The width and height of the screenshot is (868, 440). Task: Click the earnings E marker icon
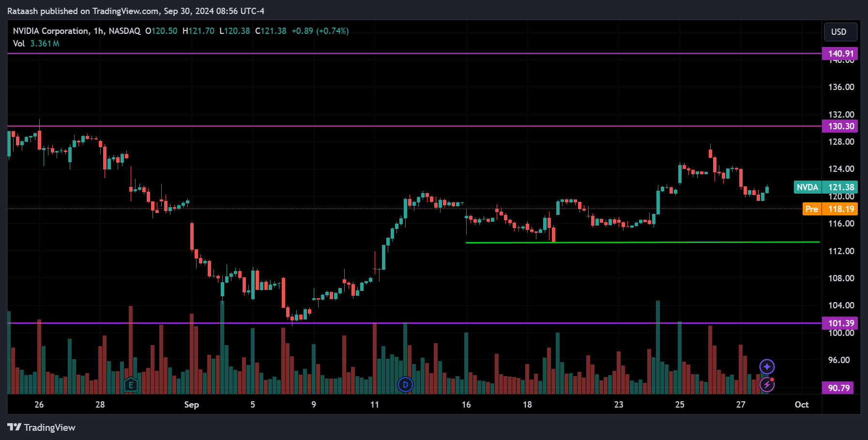[131, 385]
